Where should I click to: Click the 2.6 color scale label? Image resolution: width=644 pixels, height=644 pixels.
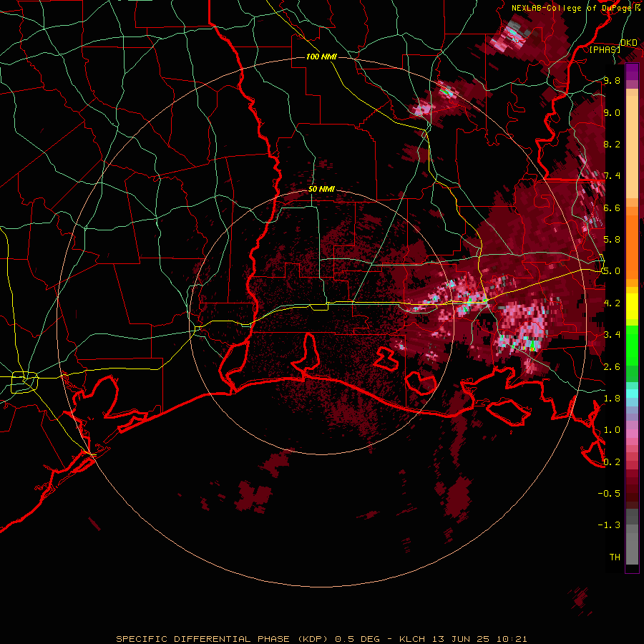click(612, 367)
